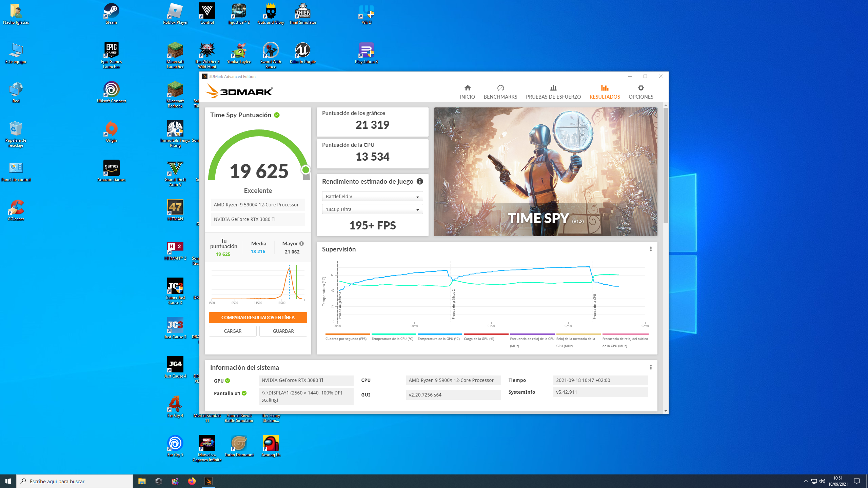This screenshot has height=488, width=868.
Task: Click the taskbar clock showing 10:51
Action: [x=838, y=481]
